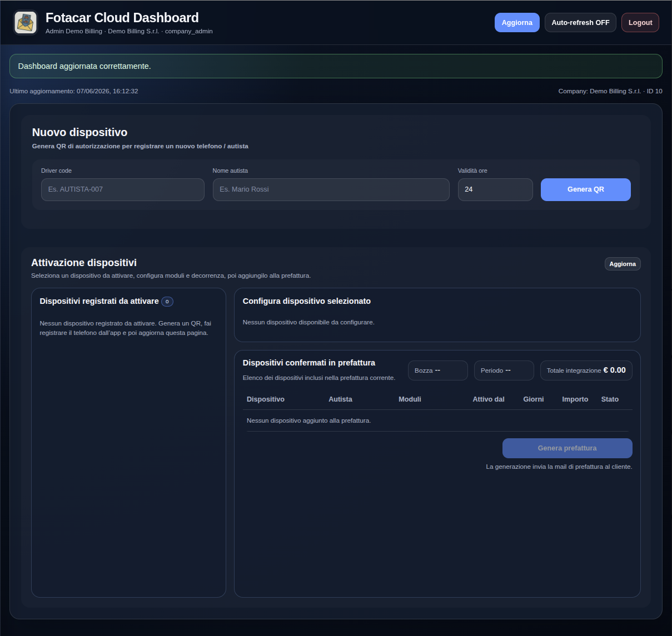The image size is (672, 636).
Task: Click the Moduli column header
Action: (410, 399)
